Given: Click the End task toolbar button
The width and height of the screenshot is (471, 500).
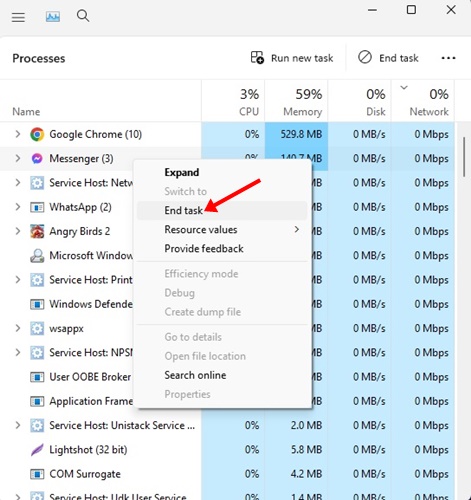Looking at the screenshot, I should pos(388,58).
